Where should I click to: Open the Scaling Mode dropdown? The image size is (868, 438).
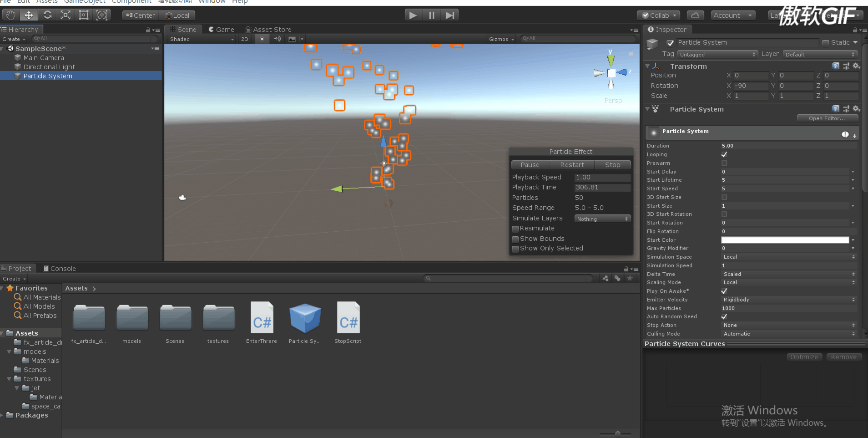(x=789, y=282)
